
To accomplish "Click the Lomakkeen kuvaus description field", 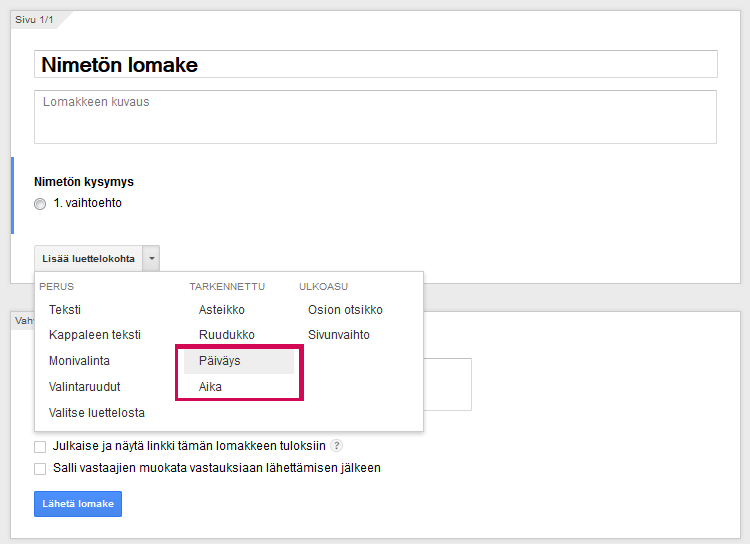I will click(375, 117).
